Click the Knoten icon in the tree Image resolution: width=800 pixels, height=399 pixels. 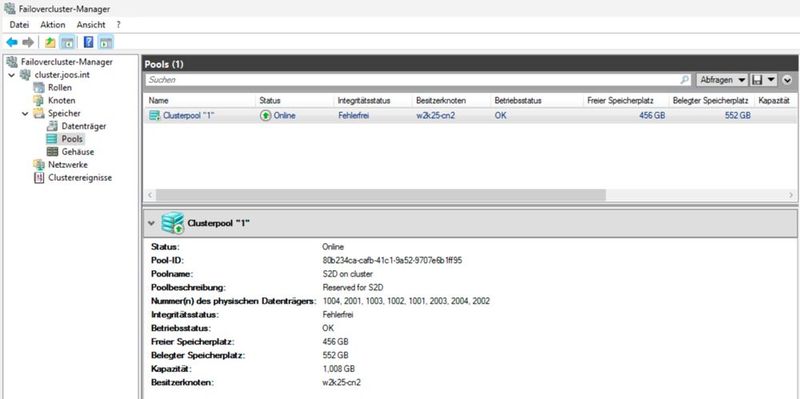[39, 101]
